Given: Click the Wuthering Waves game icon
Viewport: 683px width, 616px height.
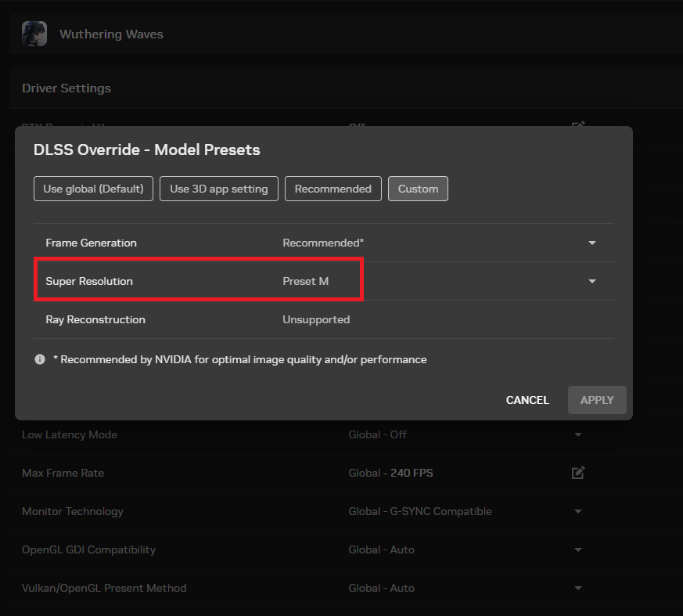Looking at the screenshot, I should [x=34, y=34].
